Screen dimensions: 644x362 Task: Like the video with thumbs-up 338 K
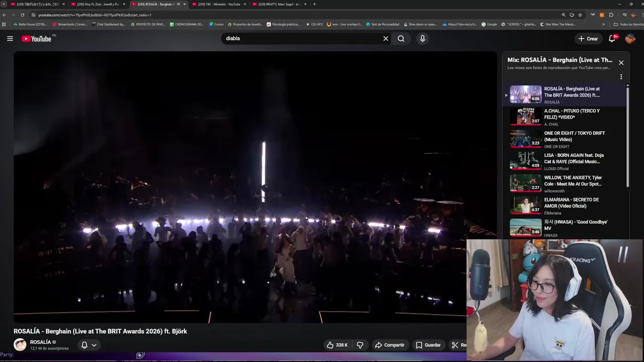(x=337, y=345)
